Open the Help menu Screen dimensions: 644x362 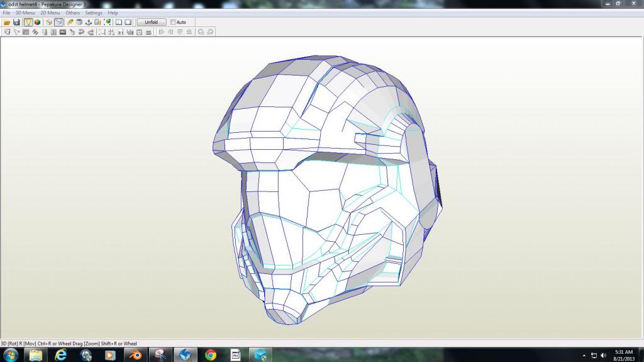[113, 13]
